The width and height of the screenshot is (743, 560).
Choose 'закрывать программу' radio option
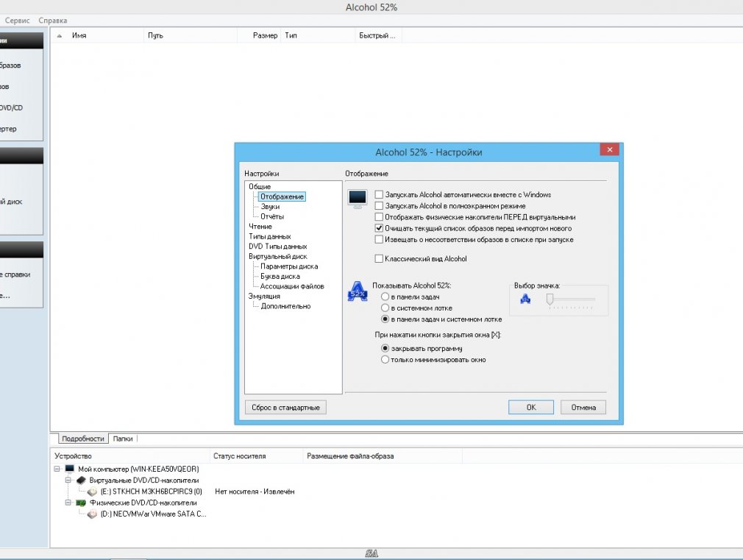(x=385, y=349)
